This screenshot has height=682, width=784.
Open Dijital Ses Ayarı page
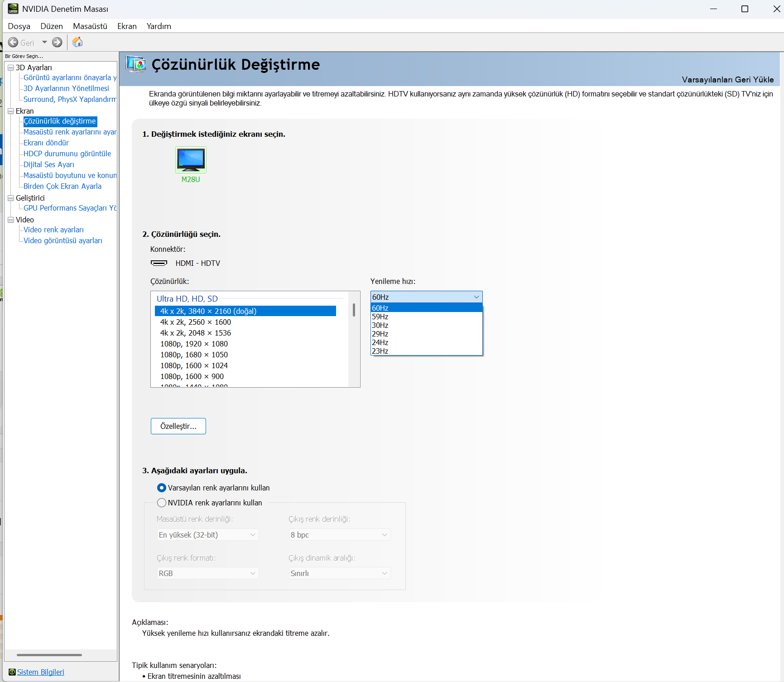click(49, 165)
